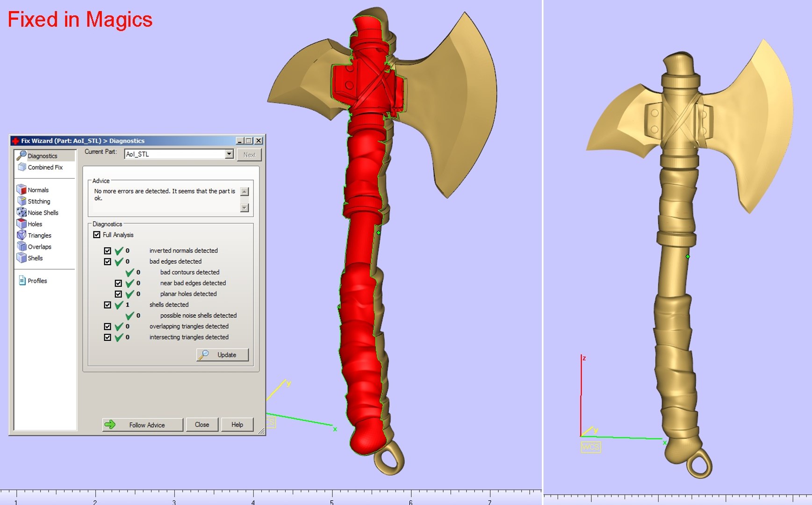
Task: Toggle overlapping triangles detected checkbox
Action: (x=108, y=326)
